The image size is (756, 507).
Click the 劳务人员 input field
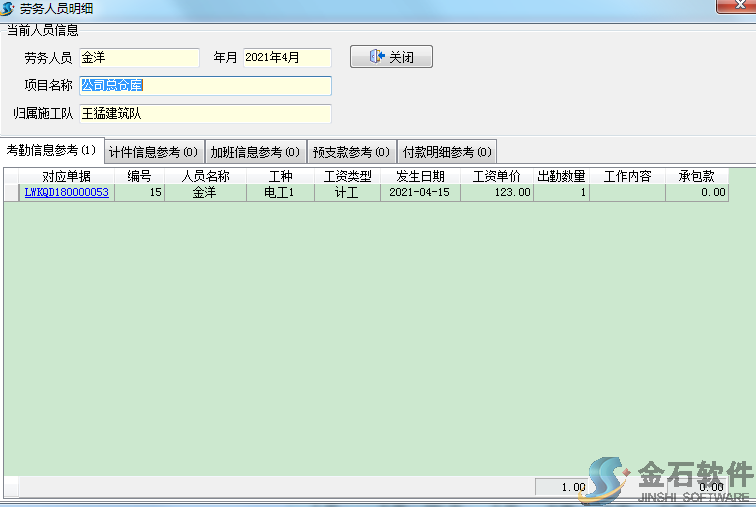tap(139, 58)
